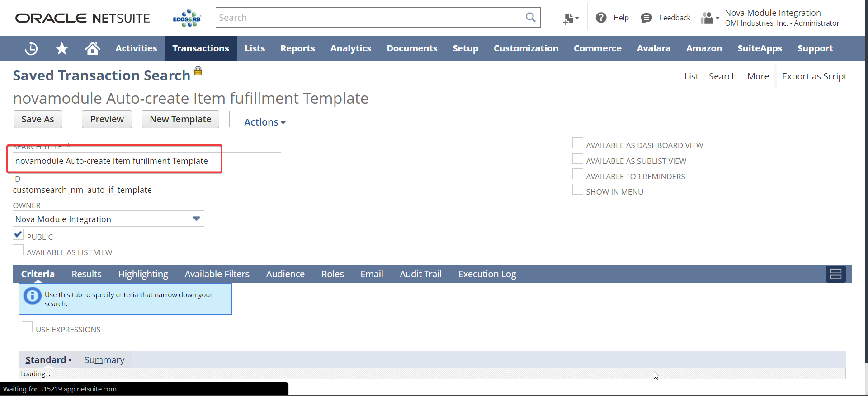Open the Commerce menu

point(597,48)
